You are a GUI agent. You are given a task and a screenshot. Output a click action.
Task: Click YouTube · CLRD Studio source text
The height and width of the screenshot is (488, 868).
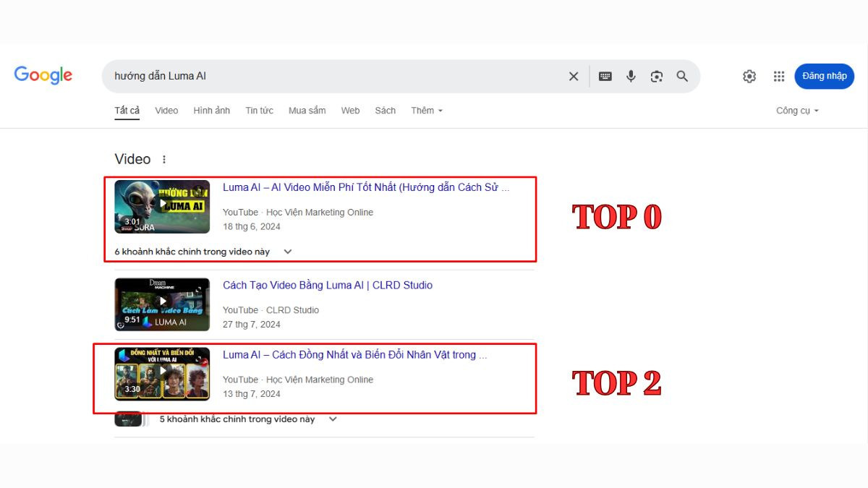coord(271,310)
